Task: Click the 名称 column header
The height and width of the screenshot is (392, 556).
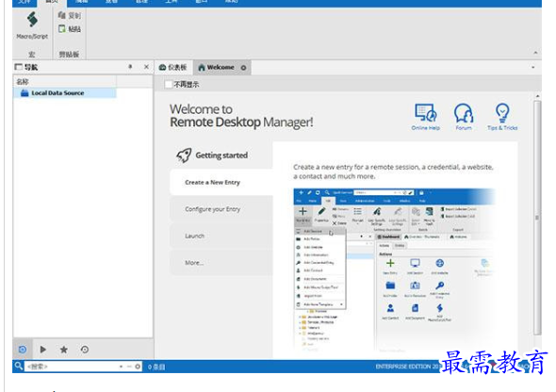Action: (65, 82)
